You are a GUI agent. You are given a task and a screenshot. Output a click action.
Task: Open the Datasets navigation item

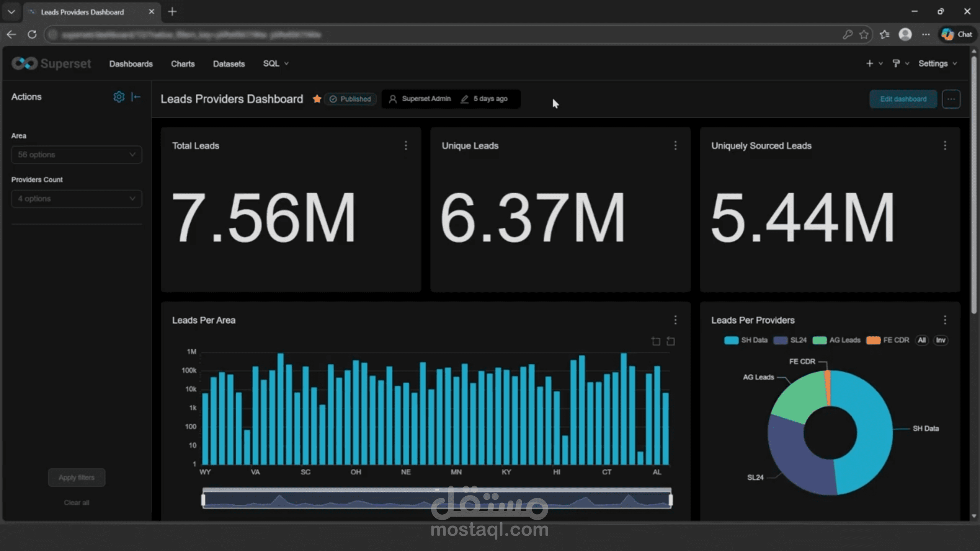[x=229, y=64]
